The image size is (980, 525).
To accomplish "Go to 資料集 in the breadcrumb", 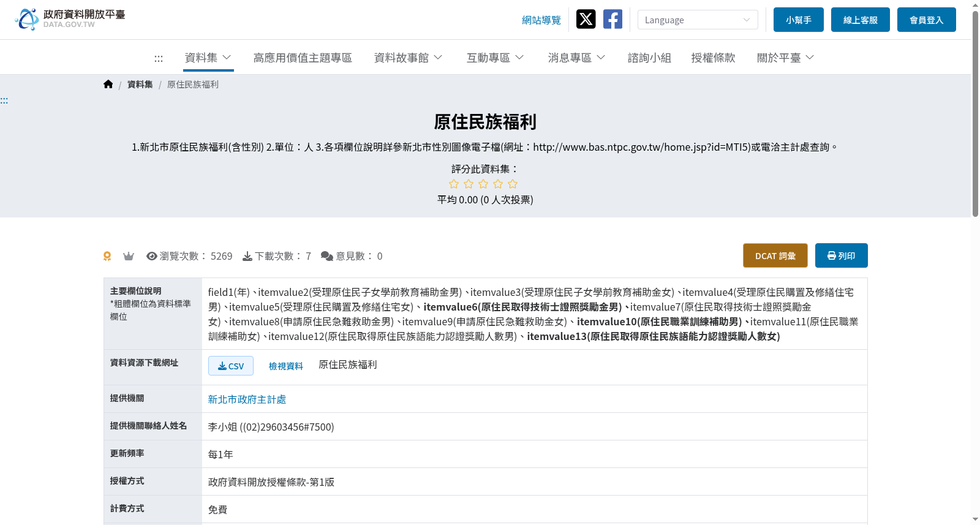I will click(140, 85).
